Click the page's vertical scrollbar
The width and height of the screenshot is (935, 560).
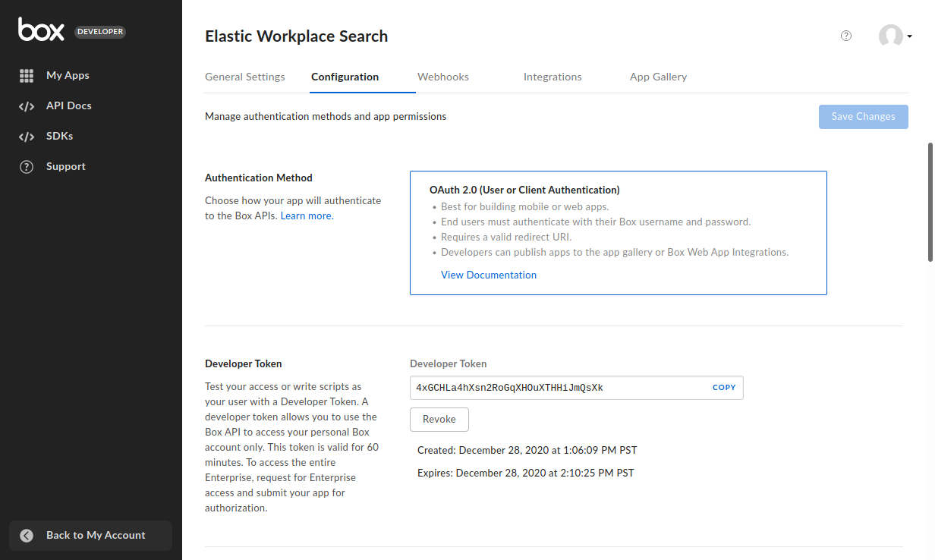tap(930, 203)
